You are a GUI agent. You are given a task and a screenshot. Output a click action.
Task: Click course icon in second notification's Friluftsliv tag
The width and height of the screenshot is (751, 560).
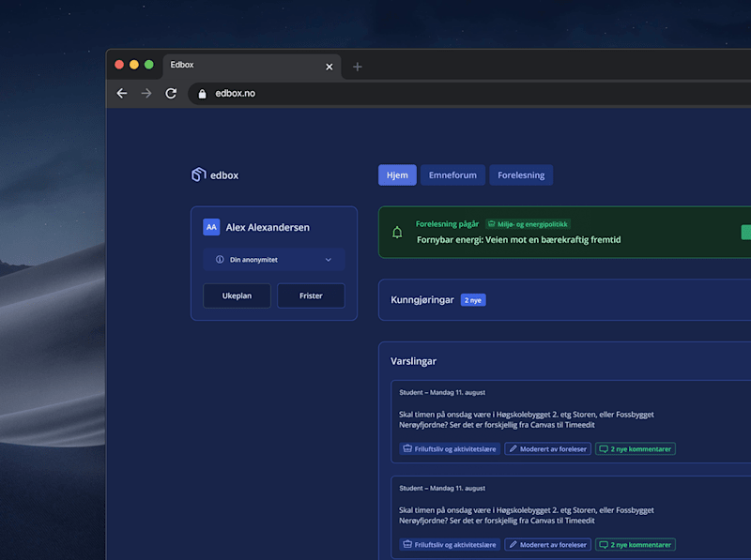click(x=407, y=544)
